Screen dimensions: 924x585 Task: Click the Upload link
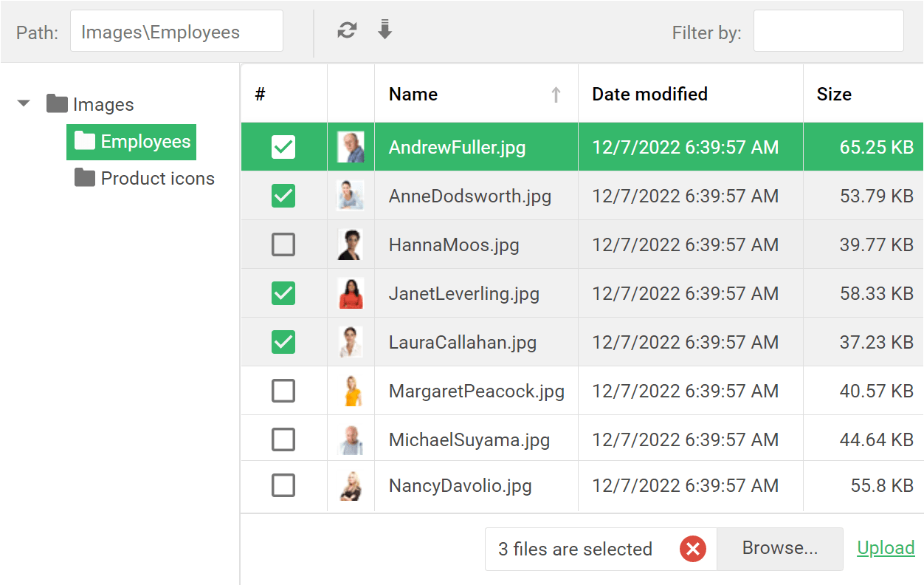point(886,548)
